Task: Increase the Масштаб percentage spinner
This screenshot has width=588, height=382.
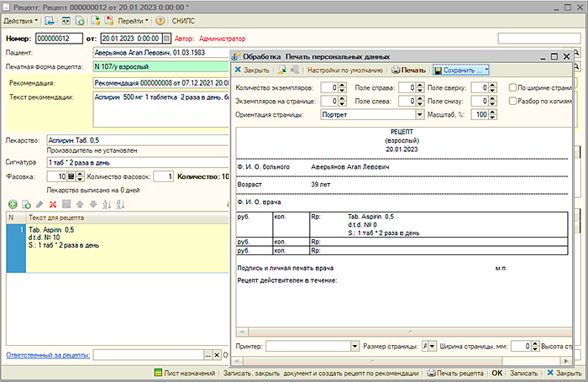Action: (x=494, y=111)
